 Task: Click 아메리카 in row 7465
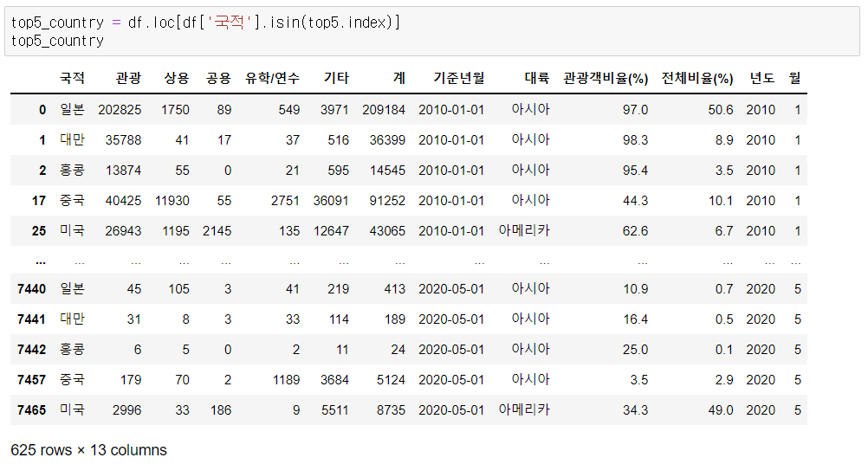(x=524, y=409)
